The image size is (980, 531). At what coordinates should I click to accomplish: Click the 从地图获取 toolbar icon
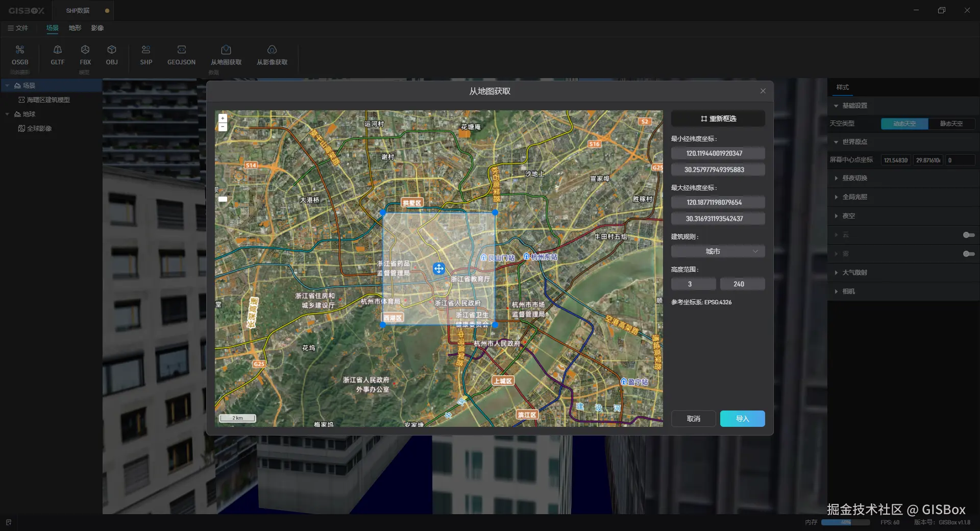(x=226, y=50)
